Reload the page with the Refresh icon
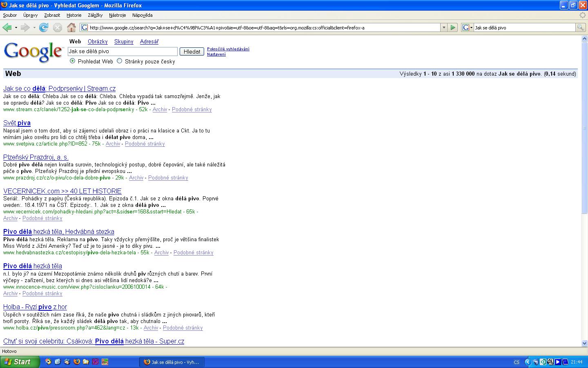 click(44, 27)
